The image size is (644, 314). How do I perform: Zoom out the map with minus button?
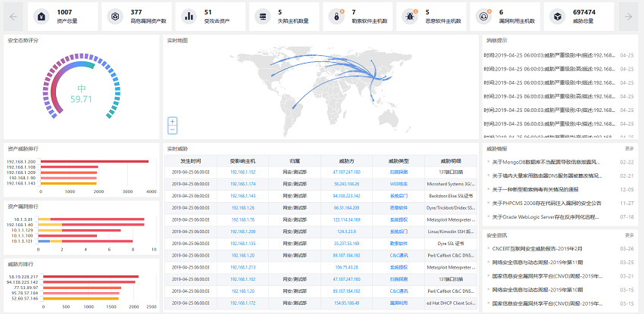click(173, 129)
